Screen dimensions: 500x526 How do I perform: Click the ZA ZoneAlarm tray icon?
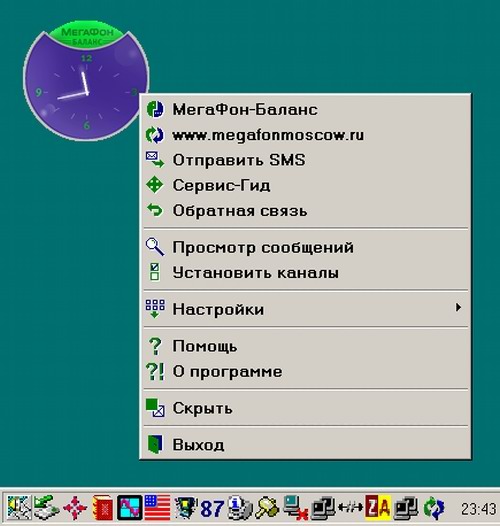pyautogui.click(x=378, y=508)
